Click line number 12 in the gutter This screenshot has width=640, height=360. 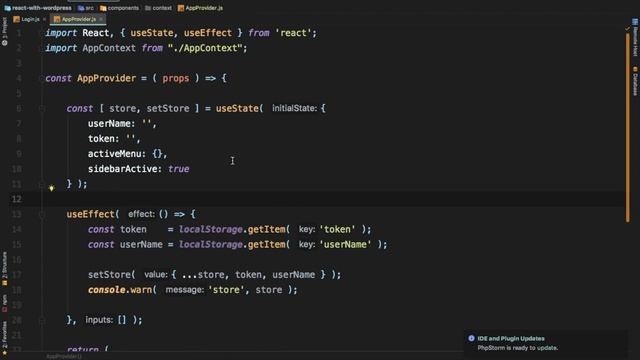tap(16, 199)
